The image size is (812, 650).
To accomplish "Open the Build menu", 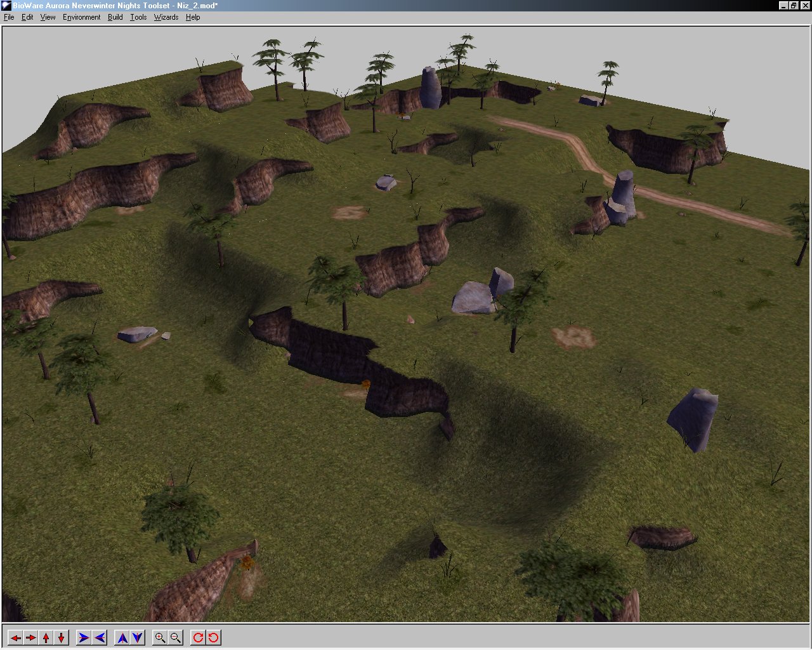I will 115,17.
